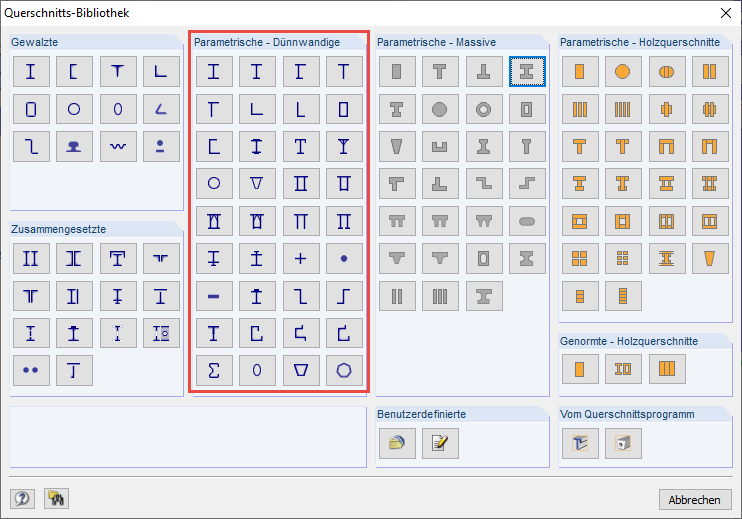
Task: Pick the orange circular timber section
Action: pos(622,72)
